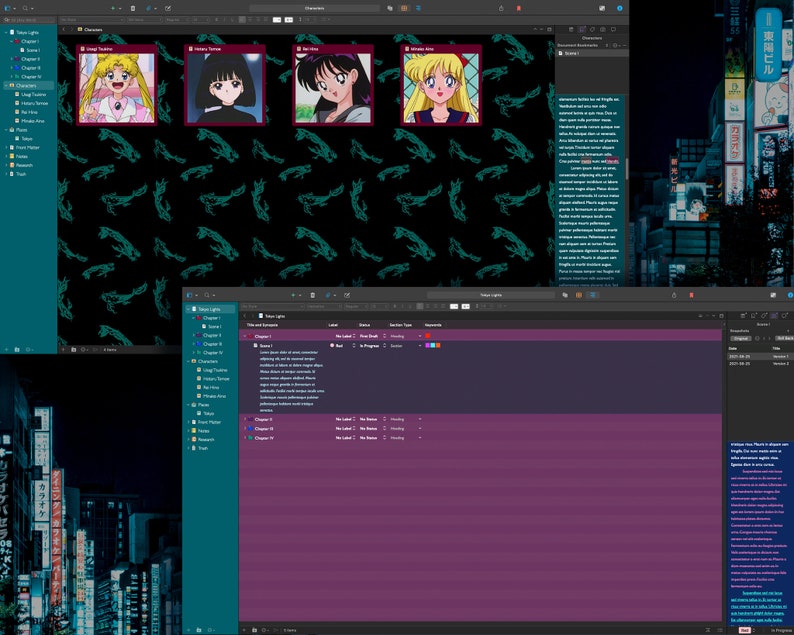Toggle blue Inspector button in Characters window
This screenshot has width=794, height=635.
coord(619,8)
